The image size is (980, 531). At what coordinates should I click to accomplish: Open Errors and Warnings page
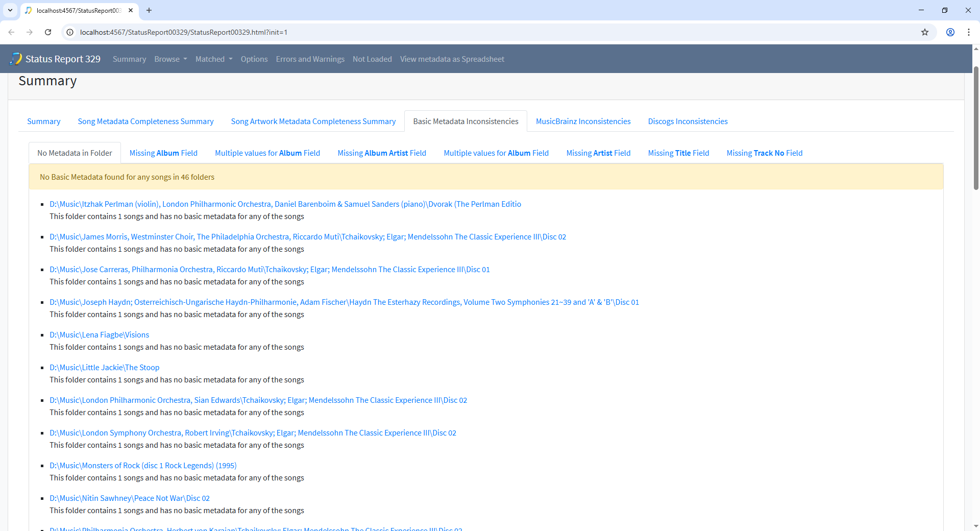310,59
